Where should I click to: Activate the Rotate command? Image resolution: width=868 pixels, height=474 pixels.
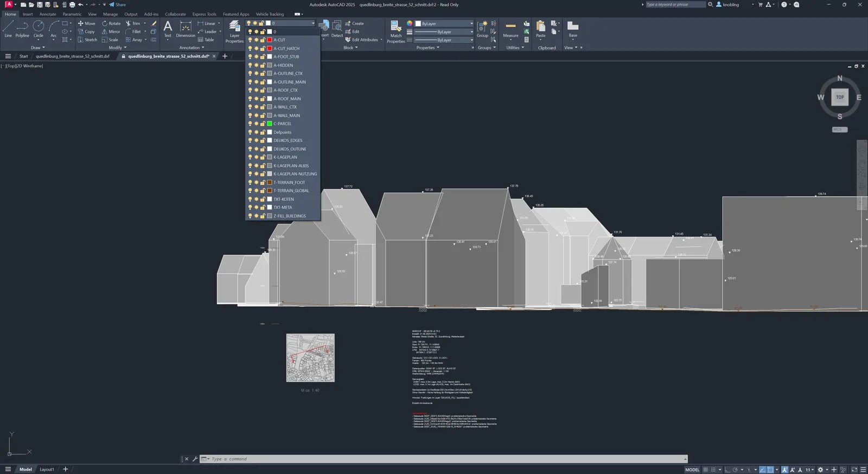[x=111, y=23]
